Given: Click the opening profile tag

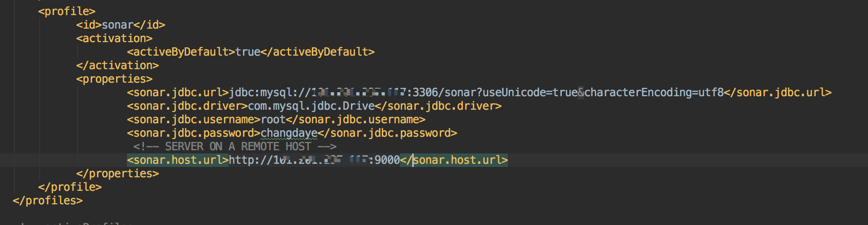Looking at the screenshot, I should tap(67, 11).
